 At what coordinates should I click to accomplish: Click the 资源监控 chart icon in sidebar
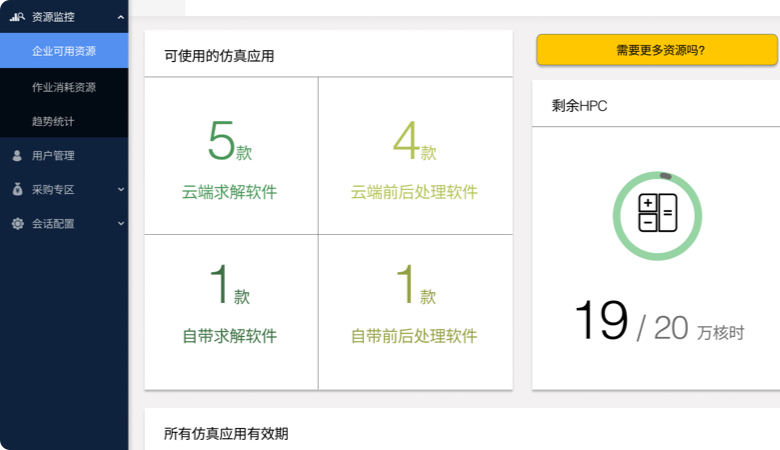point(17,17)
